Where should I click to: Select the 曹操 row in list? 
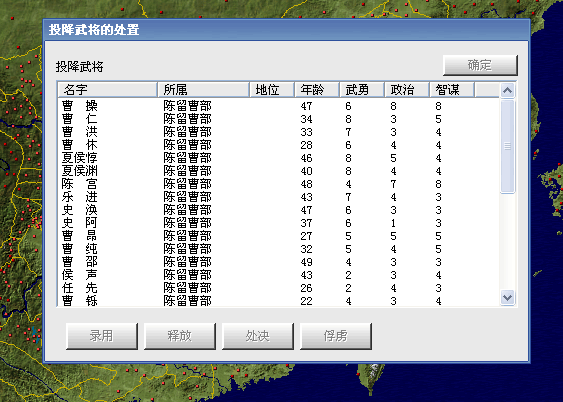coord(278,106)
